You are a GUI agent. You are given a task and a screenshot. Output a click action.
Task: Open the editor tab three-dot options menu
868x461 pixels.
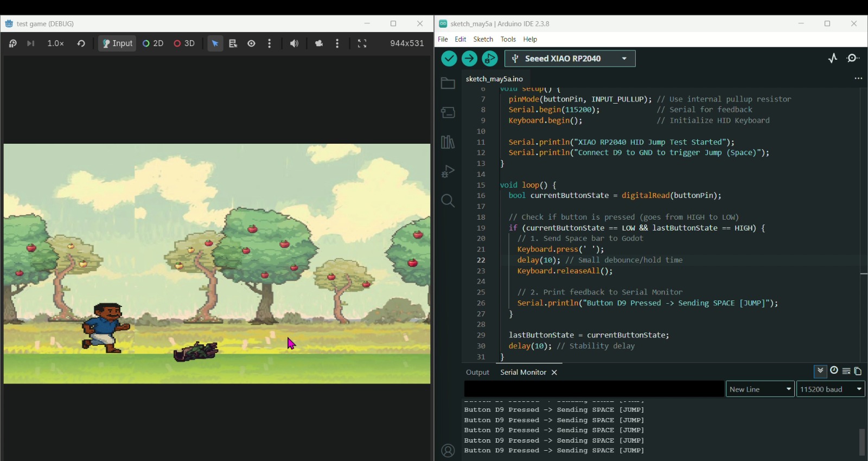858,79
